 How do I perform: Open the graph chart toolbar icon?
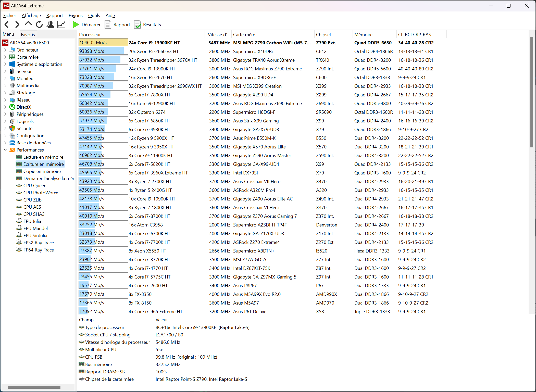tap(61, 24)
